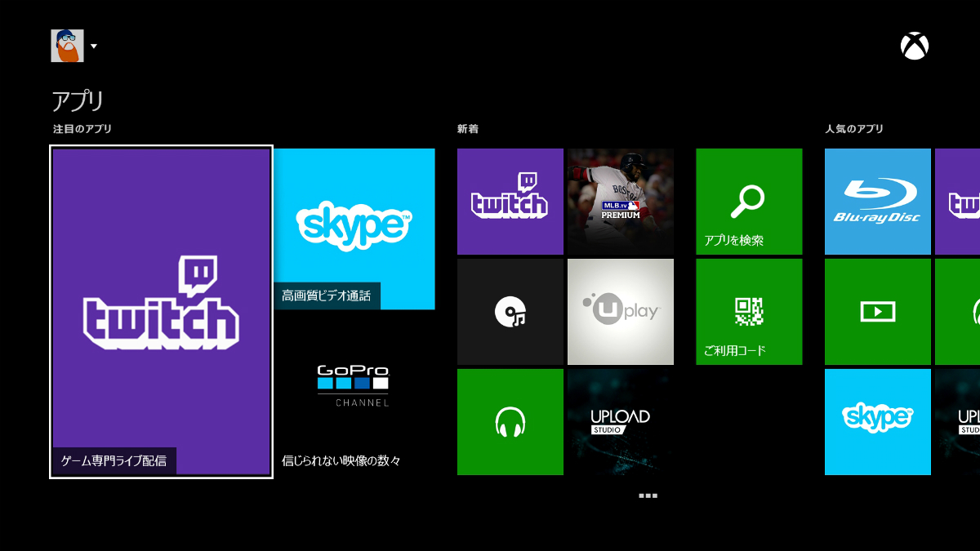Image resolution: width=980 pixels, height=551 pixels.
Task: Click the アプリ page title
Action: tap(78, 101)
